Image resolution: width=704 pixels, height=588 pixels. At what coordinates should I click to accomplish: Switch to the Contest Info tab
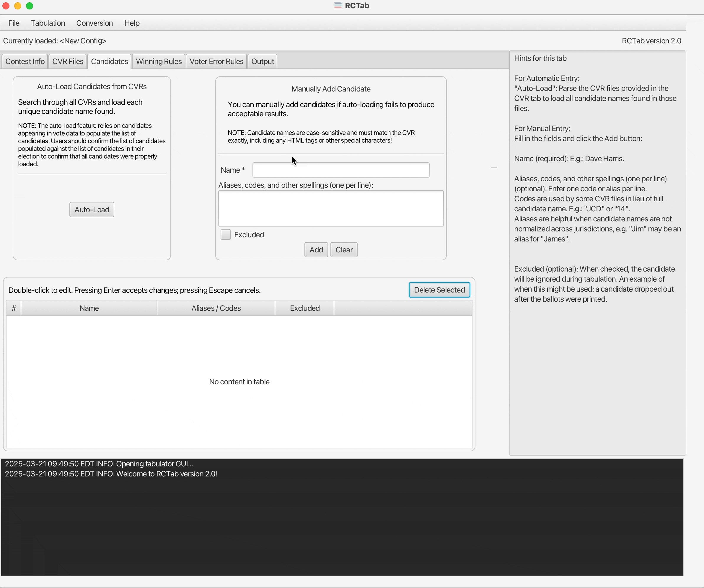point(25,62)
